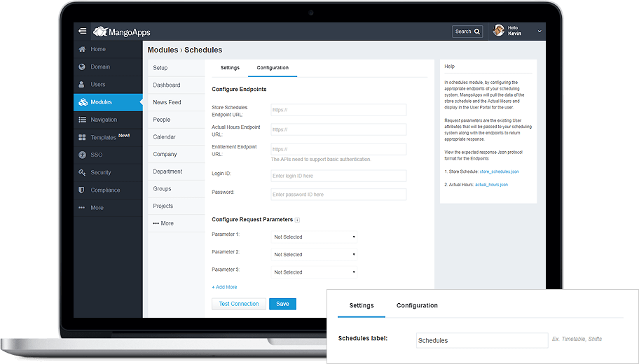This screenshot has height=364, width=639.
Task: Expand More in the modules list
Action: pyautogui.click(x=176, y=223)
